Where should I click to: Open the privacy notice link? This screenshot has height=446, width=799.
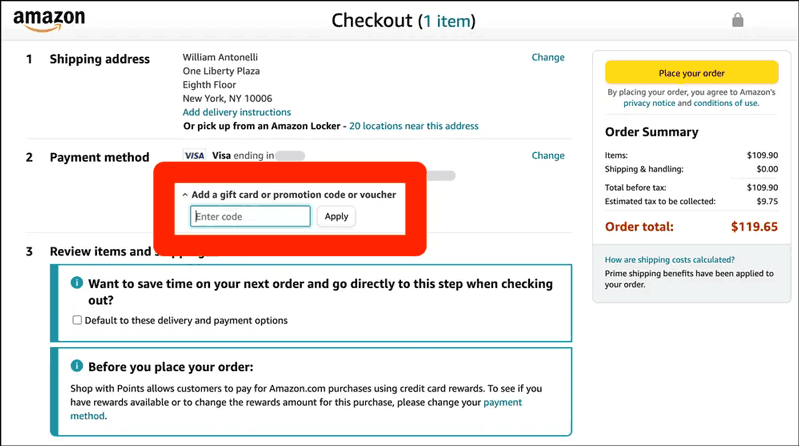[649, 103]
